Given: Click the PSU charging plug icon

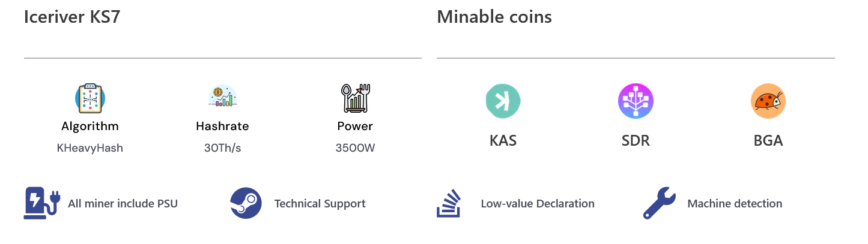Looking at the screenshot, I should click(42, 203).
